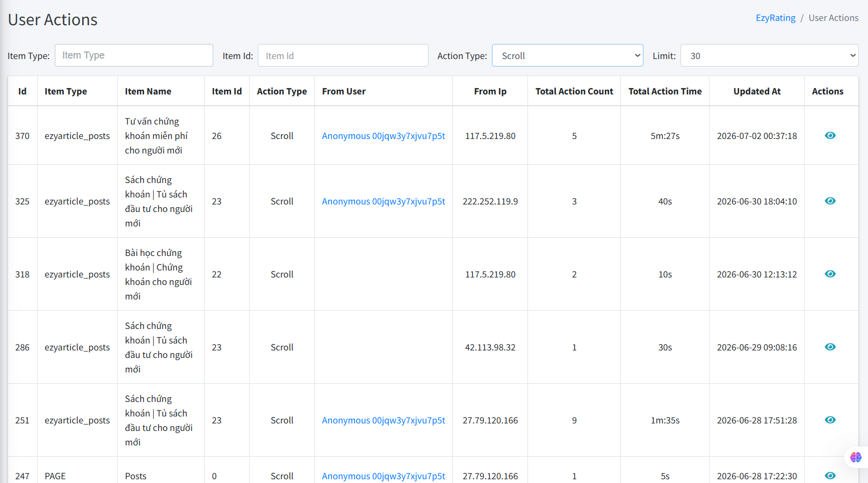Click the Updated At column header
This screenshot has width=868, height=483.
click(757, 91)
